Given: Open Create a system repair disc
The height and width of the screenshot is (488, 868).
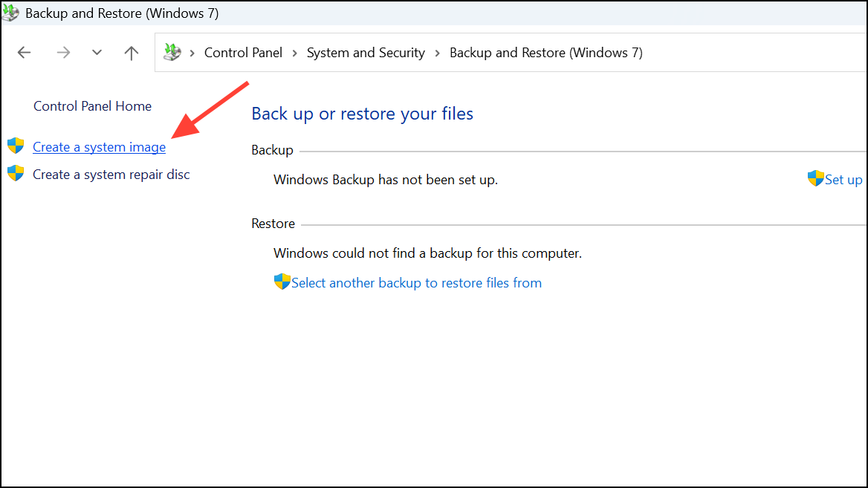Looking at the screenshot, I should pyautogui.click(x=111, y=174).
